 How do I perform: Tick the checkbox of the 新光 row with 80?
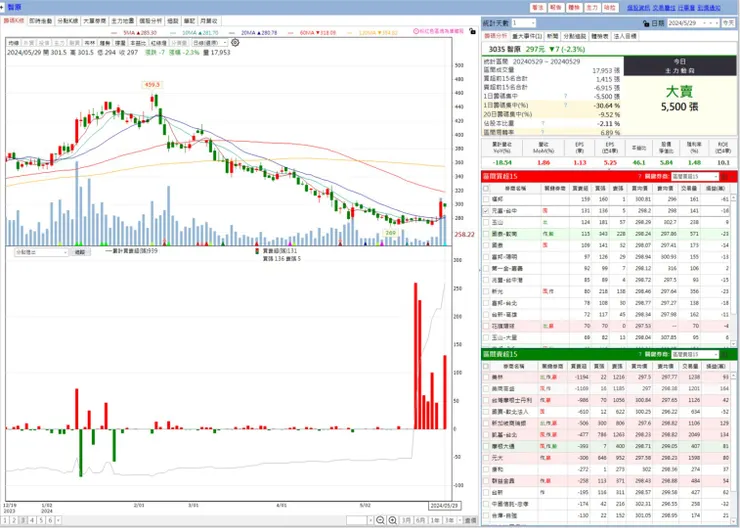(486, 291)
